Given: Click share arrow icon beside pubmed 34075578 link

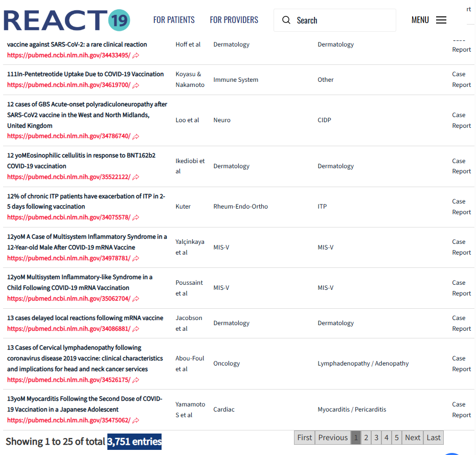Looking at the screenshot, I should tap(136, 218).
